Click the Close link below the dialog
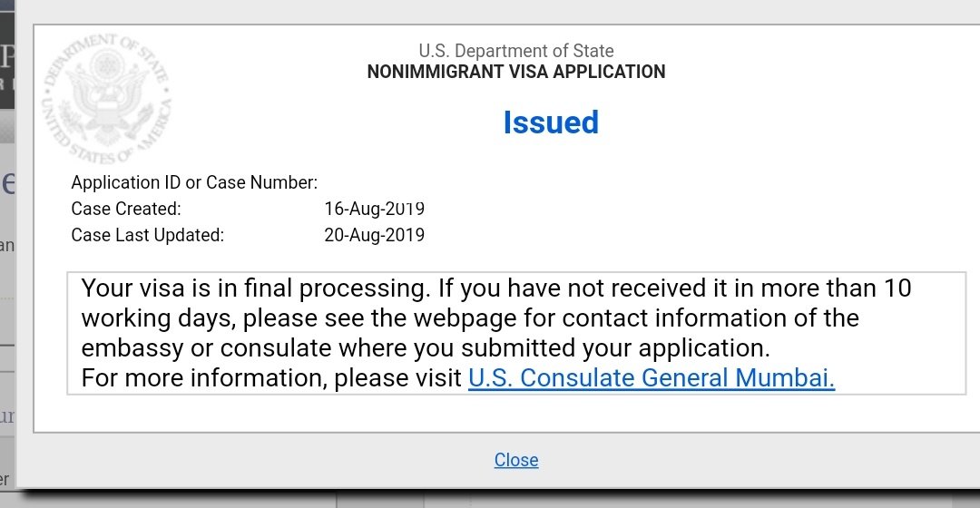980x508 pixels. pos(515,460)
